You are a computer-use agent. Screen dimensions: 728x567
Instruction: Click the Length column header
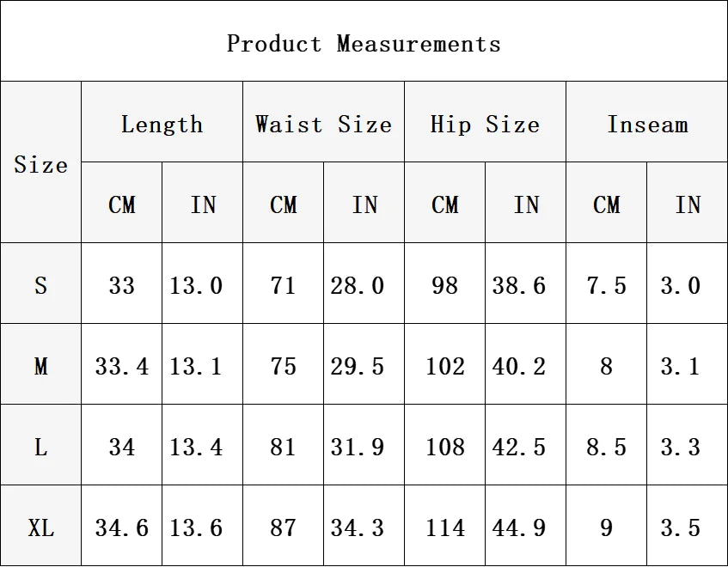162,124
